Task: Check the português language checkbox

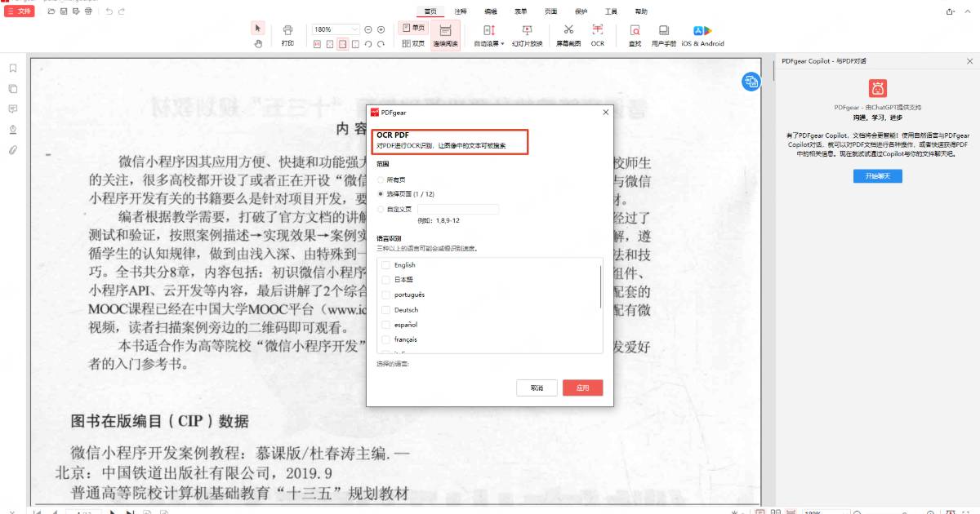Action: pos(385,295)
